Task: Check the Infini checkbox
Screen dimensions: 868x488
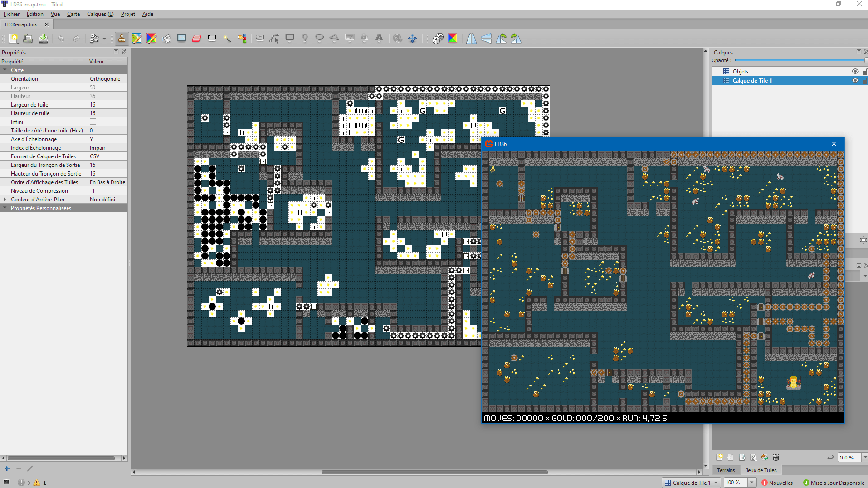Action: (x=93, y=122)
